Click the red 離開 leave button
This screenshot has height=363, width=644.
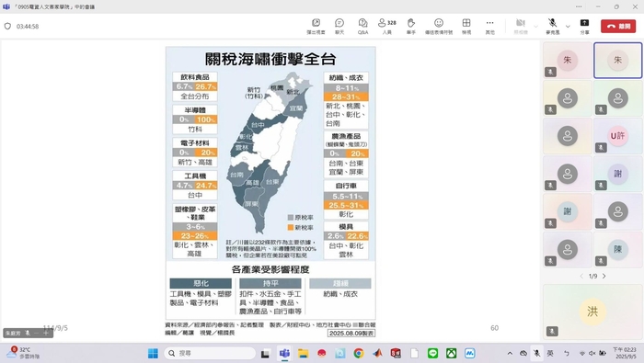tap(618, 27)
